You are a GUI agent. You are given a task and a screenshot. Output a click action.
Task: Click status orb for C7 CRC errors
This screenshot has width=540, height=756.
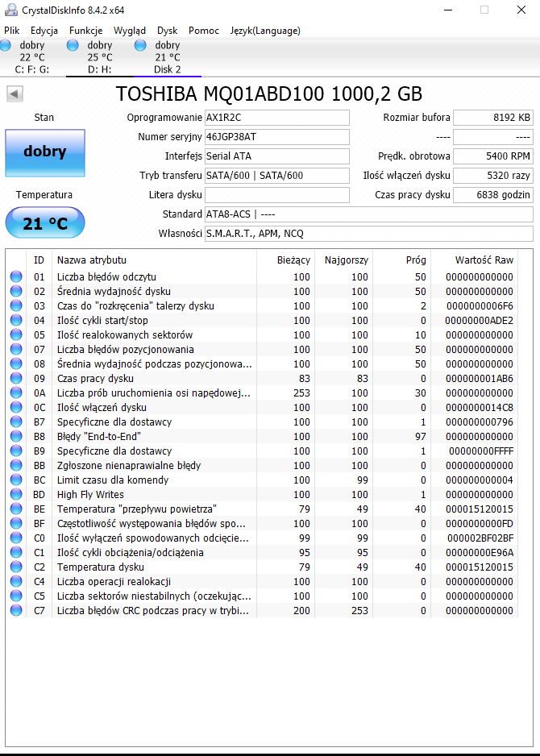16,610
